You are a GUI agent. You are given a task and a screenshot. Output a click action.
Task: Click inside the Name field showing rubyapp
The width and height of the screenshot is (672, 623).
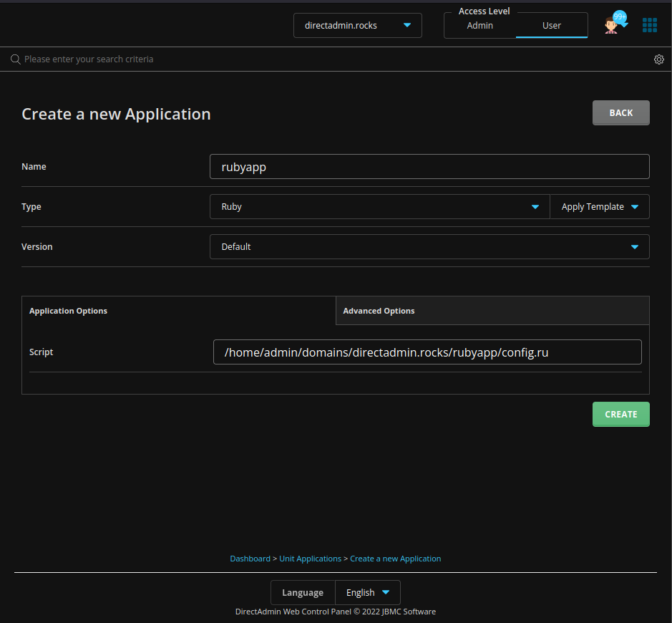tap(429, 166)
